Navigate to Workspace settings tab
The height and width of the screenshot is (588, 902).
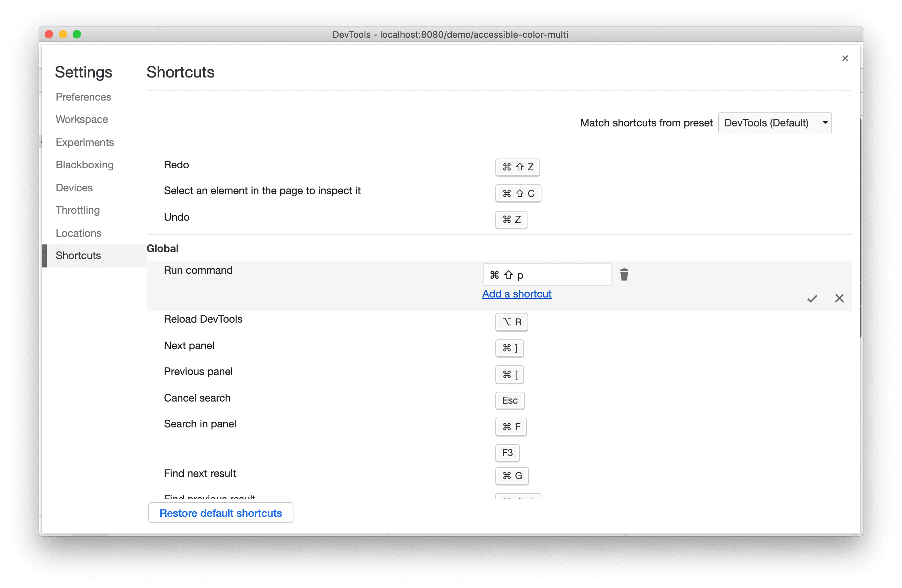(82, 119)
